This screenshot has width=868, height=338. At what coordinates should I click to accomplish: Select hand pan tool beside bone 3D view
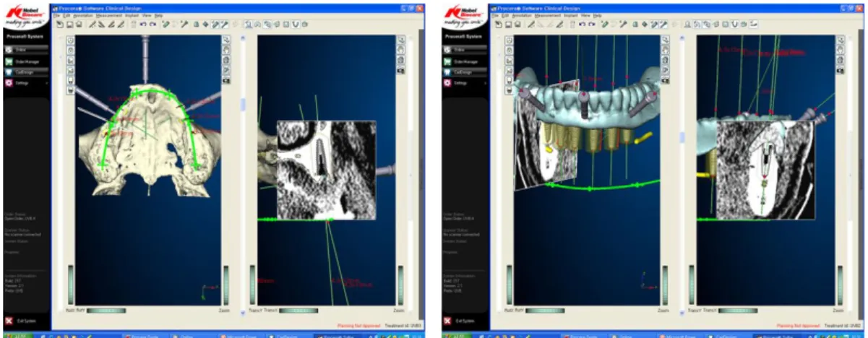tap(226, 50)
